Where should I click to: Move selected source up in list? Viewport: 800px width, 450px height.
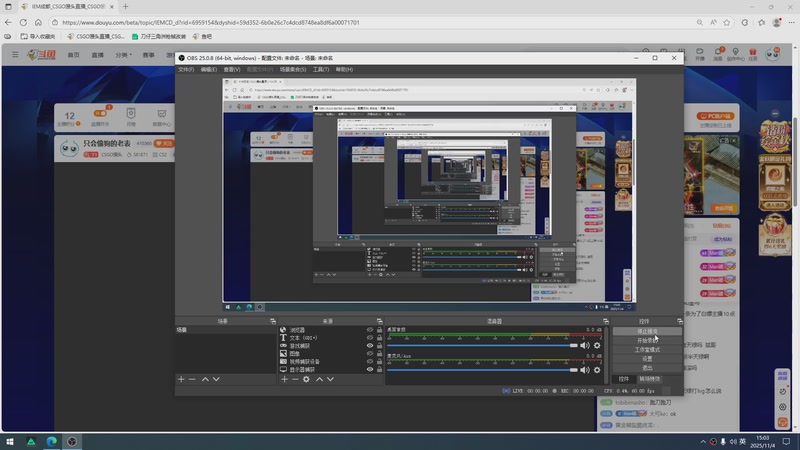(319, 379)
